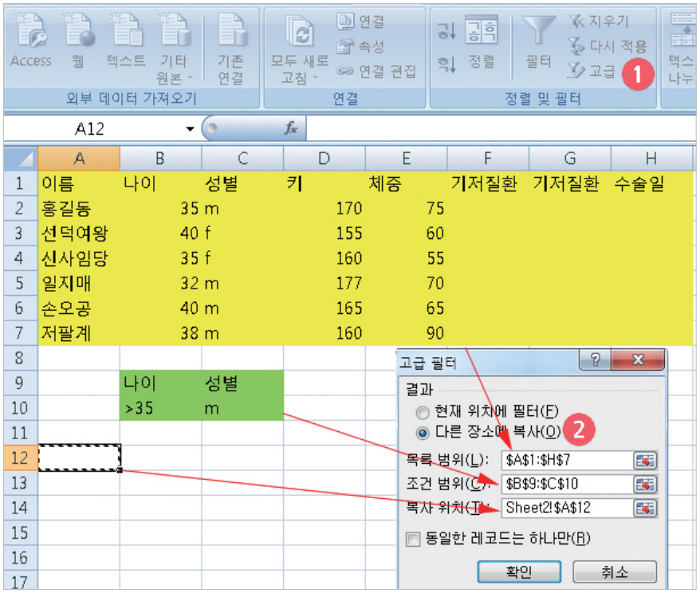The height and width of the screenshot is (593, 700).
Task: Click the insert function fx button
Action: pos(291,128)
